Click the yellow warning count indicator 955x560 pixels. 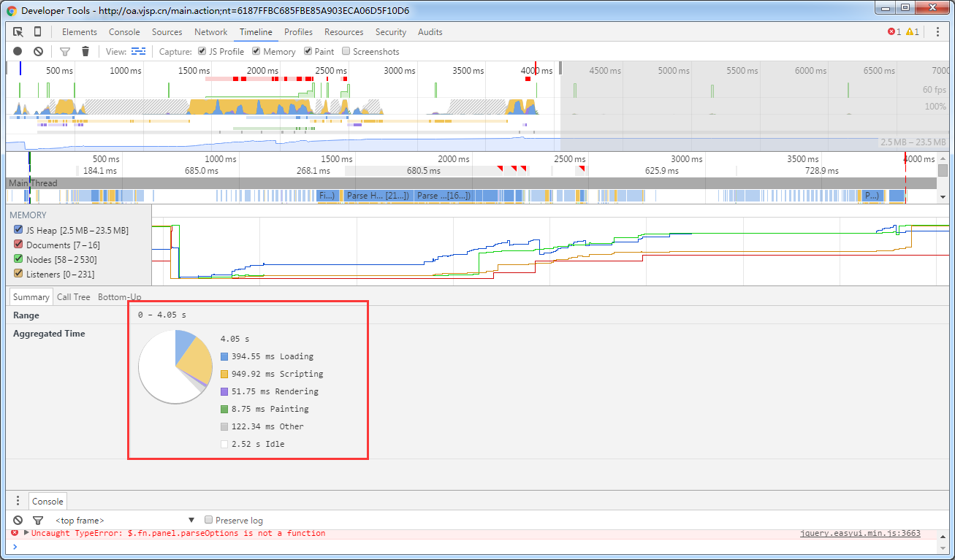pyautogui.click(x=913, y=32)
